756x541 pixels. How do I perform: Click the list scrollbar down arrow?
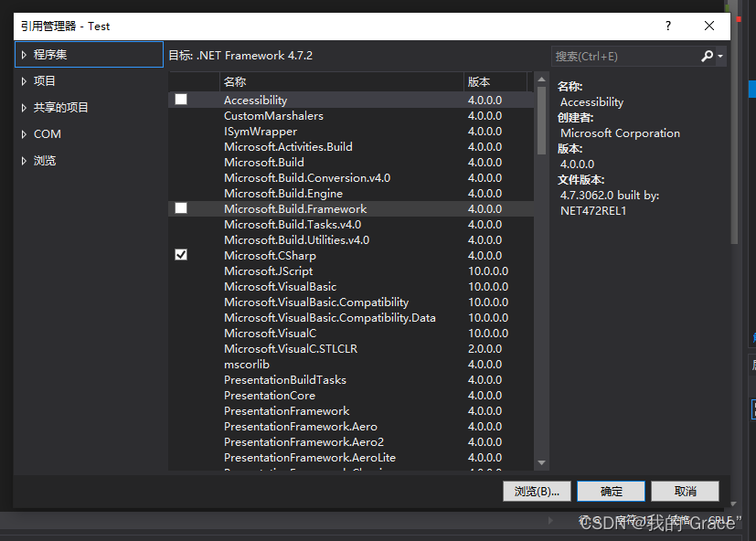point(541,463)
